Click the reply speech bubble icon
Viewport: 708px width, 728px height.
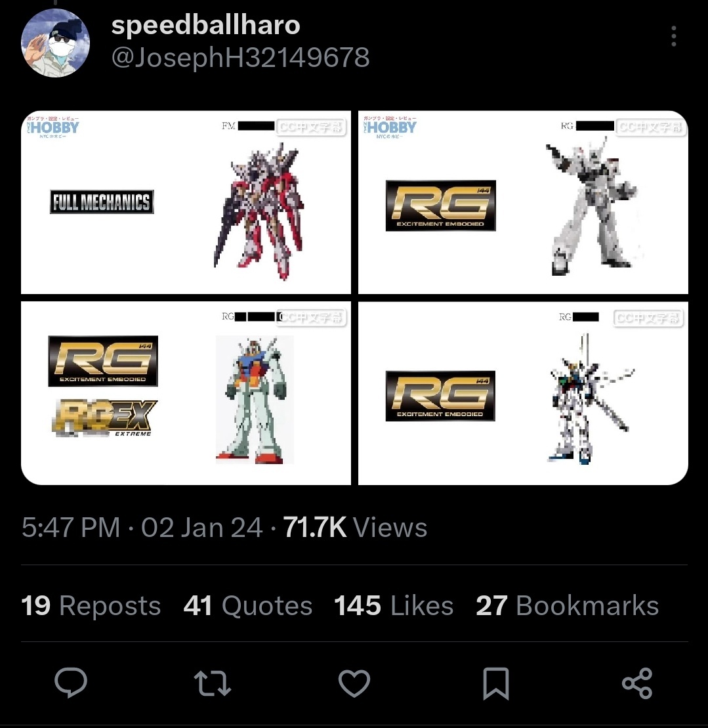click(71, 683)
